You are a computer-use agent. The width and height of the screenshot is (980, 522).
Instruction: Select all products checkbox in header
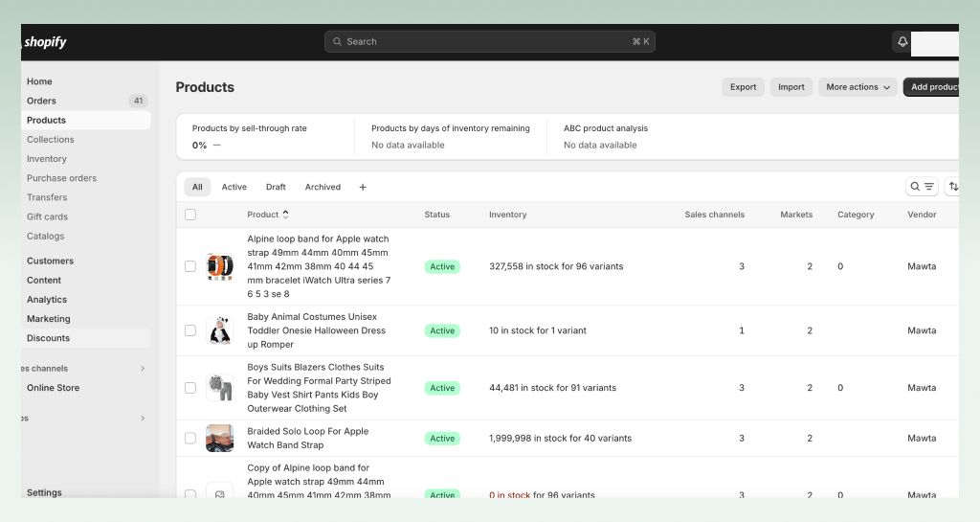tap(190, 215)
